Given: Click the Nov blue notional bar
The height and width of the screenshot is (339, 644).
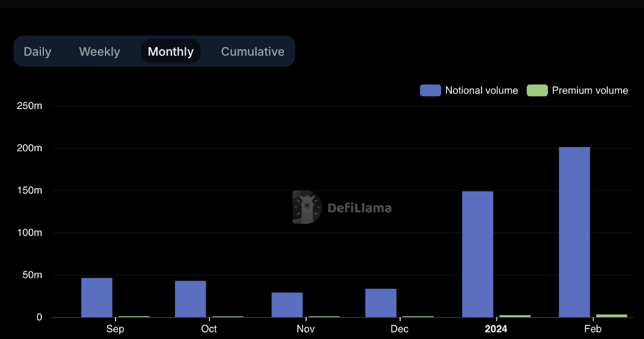Looking at the screenshot, I should [287, 305].
